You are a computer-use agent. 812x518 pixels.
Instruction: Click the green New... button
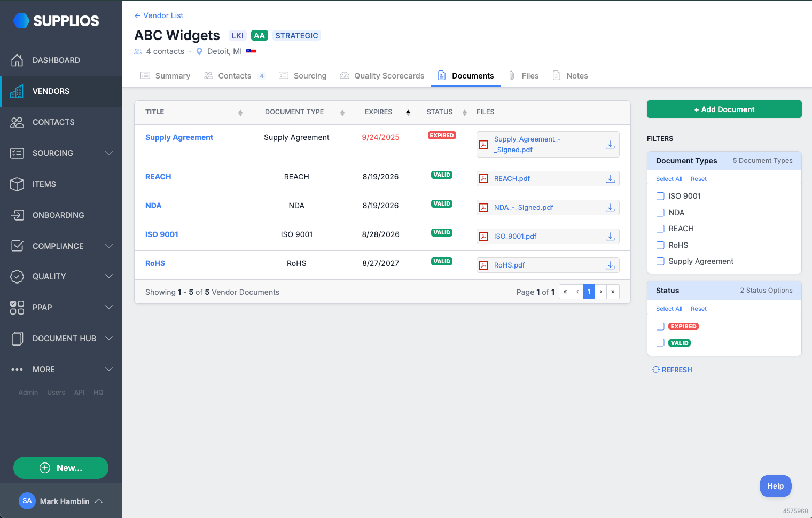pos(61,468)
